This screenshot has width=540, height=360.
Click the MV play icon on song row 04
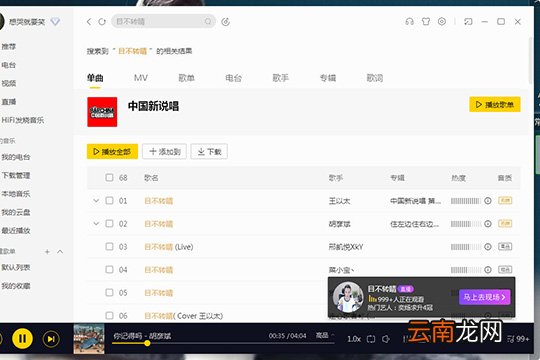488,269
